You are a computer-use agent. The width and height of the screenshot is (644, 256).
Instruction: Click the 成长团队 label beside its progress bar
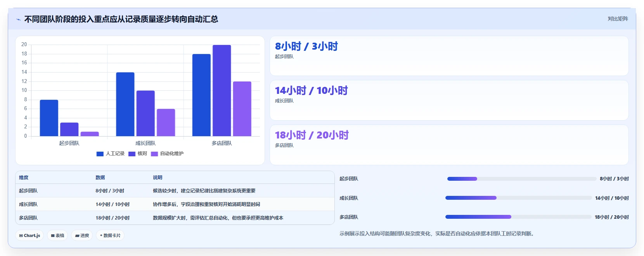point(349,198)
